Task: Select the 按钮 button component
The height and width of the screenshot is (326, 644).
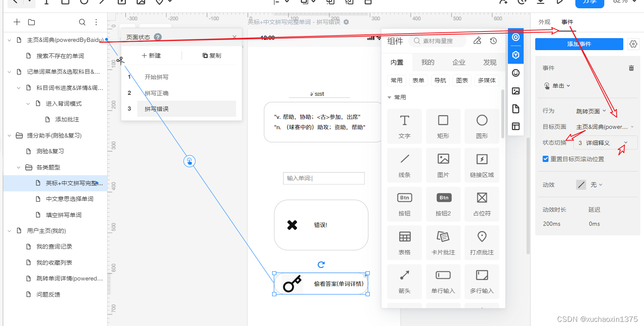Action: click(405, 204)
